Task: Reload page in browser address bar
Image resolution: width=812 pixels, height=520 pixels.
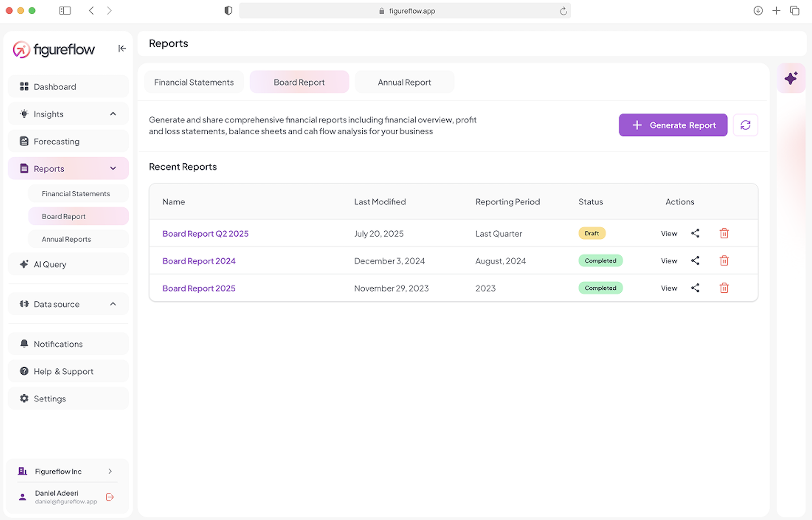Action: [563, 11]
